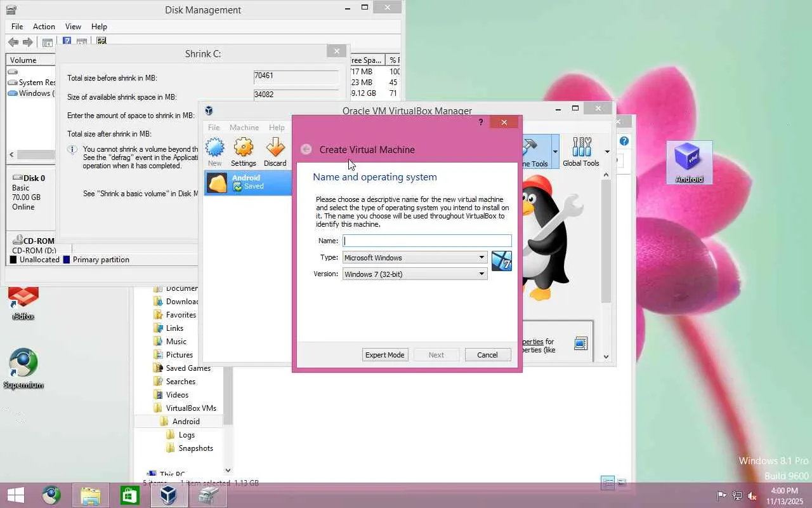The width and height of the screenshot is (812, 508).
Task: Click the speaker volume tray icon
Action: coord(752,496)
